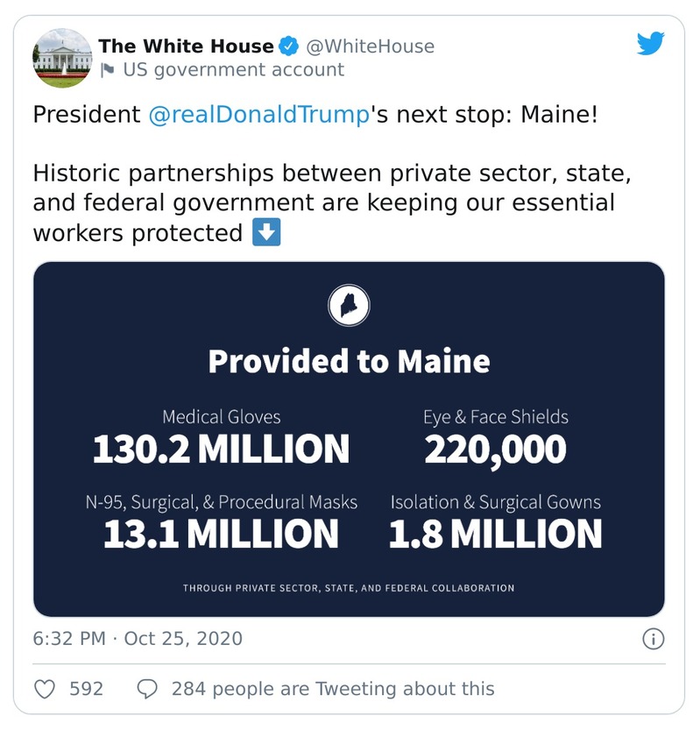Open The White House display name
Viewport: 700px width, 730px height.
(x=186, y=46)
